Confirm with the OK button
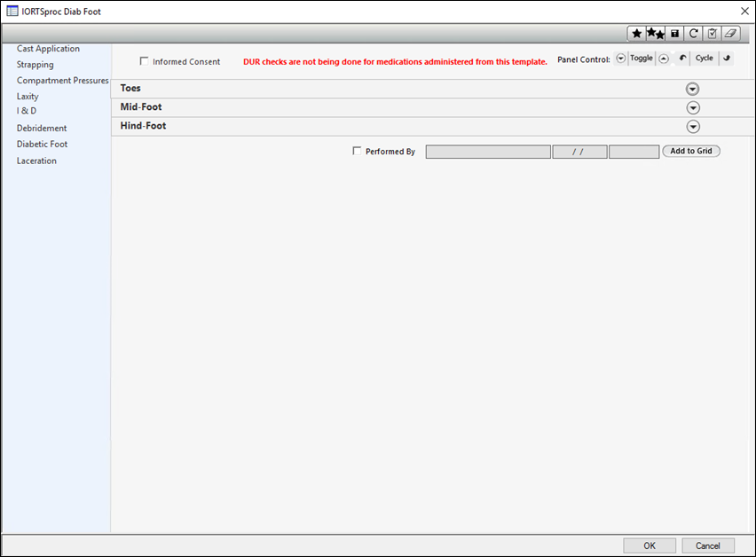The width and height of the screenshot is (756, 557). [x=650, y=545]
